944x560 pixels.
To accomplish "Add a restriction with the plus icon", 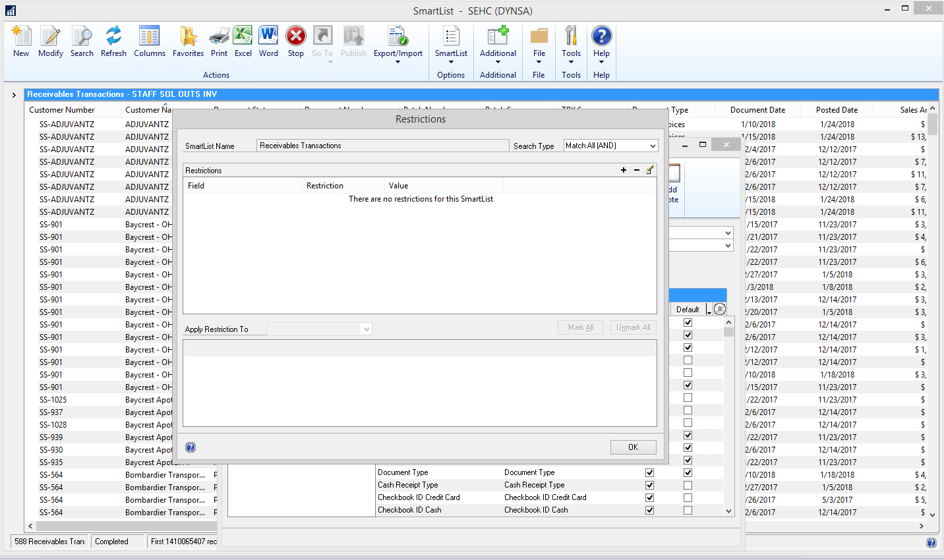I will tap(624, 170).
